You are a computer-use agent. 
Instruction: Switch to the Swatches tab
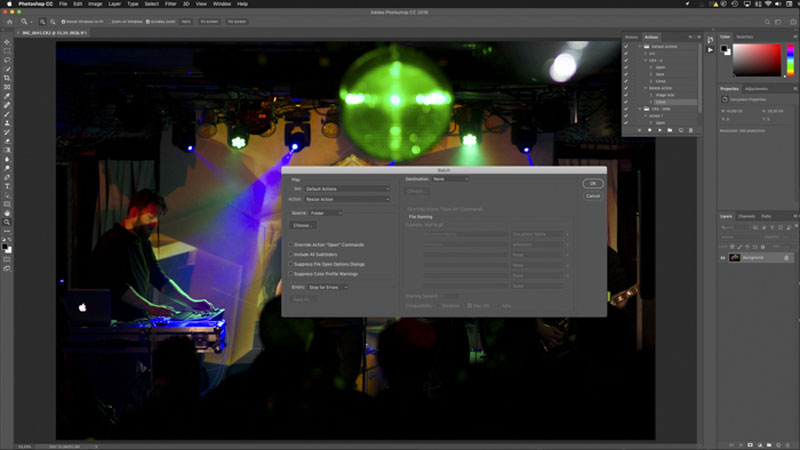744,37
